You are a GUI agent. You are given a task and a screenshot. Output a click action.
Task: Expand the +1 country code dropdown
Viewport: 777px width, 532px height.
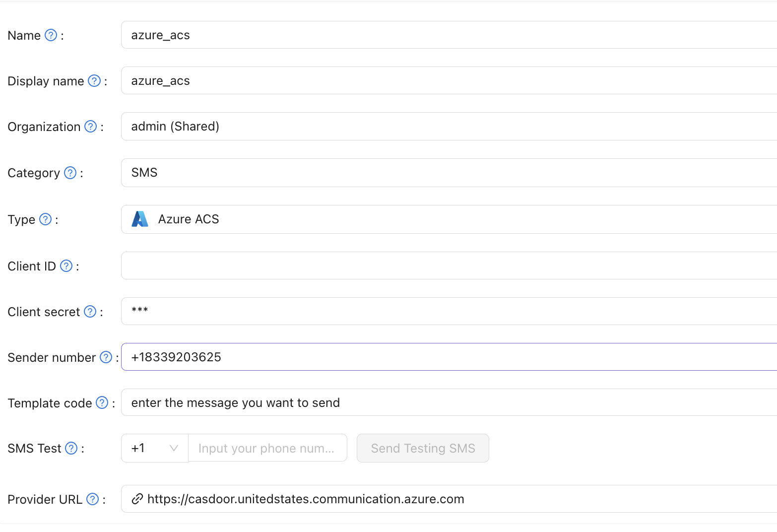coord(154,448)
